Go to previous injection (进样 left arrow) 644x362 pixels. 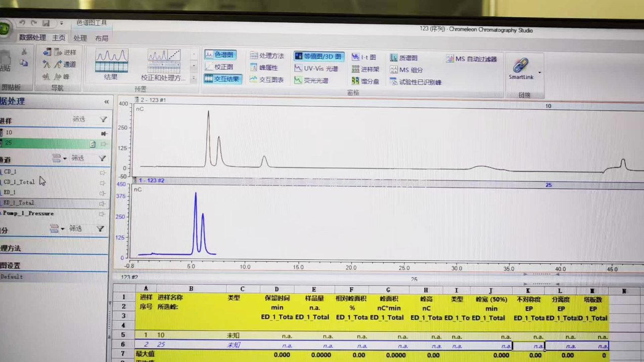click(x=47, y=52)
